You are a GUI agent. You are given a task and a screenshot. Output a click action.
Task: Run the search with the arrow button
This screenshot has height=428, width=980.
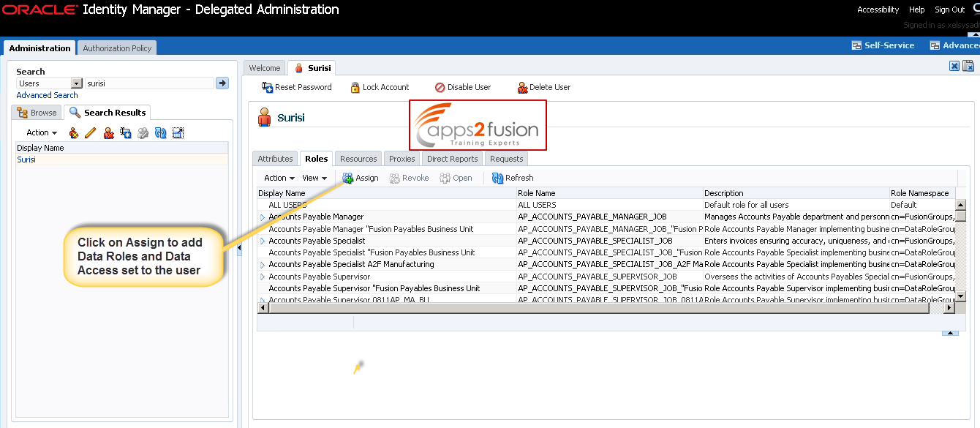[x=222, y=83]
